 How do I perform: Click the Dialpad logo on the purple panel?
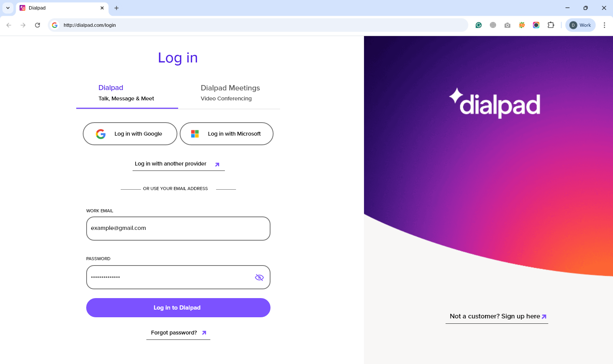tap(495, 103)
